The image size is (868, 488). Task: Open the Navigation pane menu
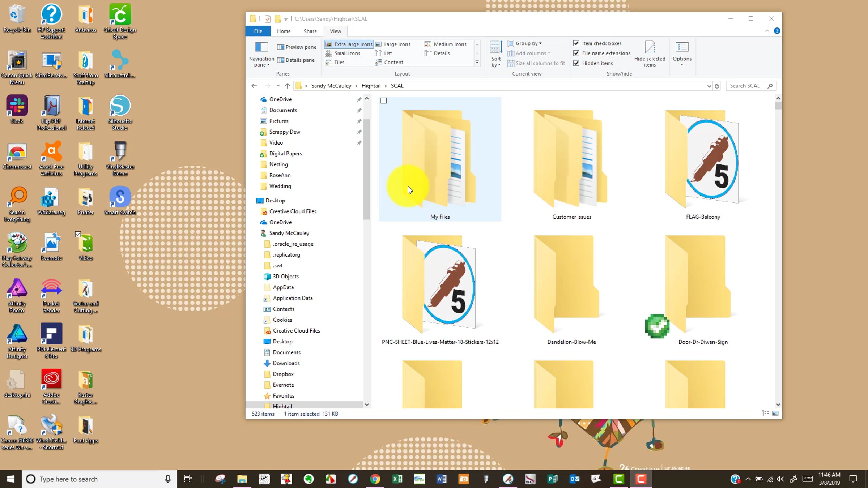[x=261, y=54]
